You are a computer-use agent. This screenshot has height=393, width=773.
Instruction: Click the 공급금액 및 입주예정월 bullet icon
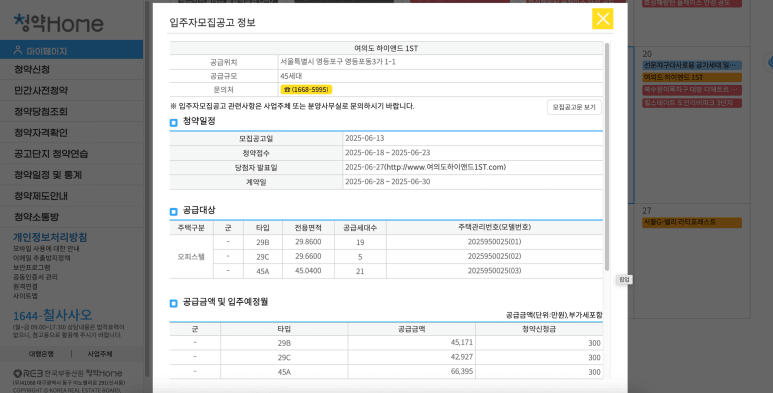coord(174,303)
